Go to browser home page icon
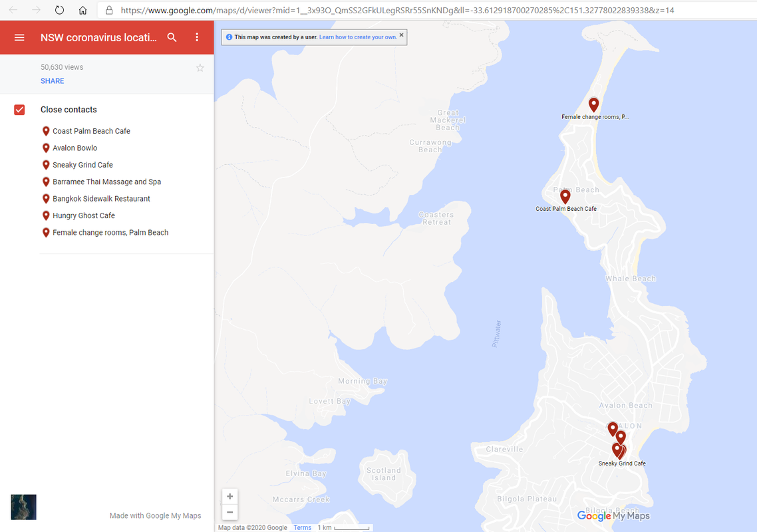Viewport: 757px width, 532px height. (x=82, y=10)
